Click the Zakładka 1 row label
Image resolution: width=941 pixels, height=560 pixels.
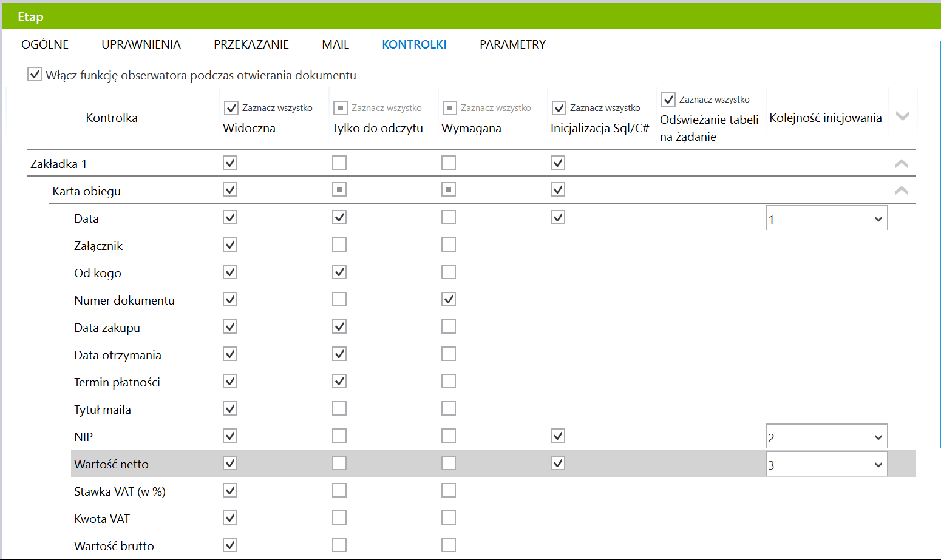[58, 164]
